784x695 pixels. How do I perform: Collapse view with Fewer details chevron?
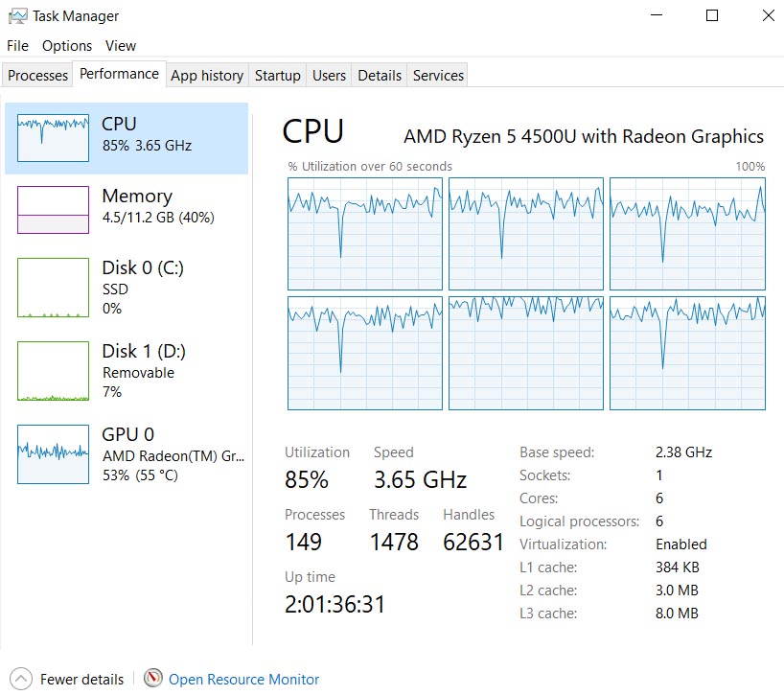[x=21, y=679]
